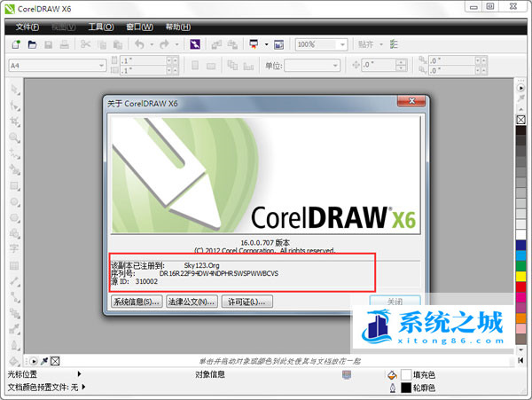Copy with the toolbar copy icon
Viewport: 532px width, 400px height.
tap(102, 44)
